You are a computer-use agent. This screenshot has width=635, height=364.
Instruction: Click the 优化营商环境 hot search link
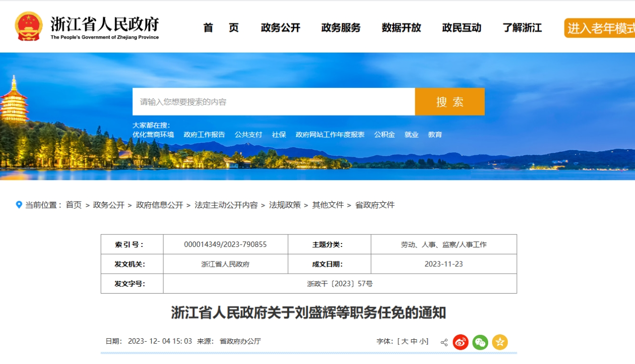[x=153, y=135]
